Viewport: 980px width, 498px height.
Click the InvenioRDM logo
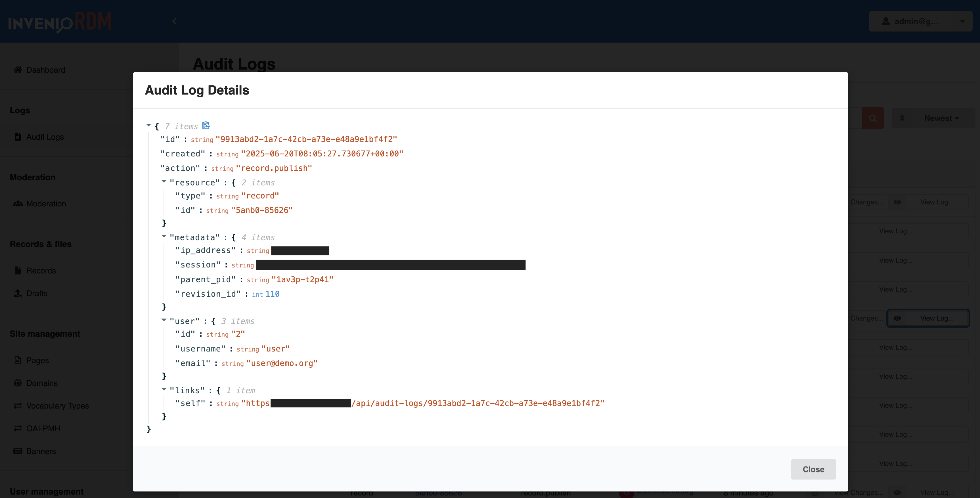coord(60,22)
